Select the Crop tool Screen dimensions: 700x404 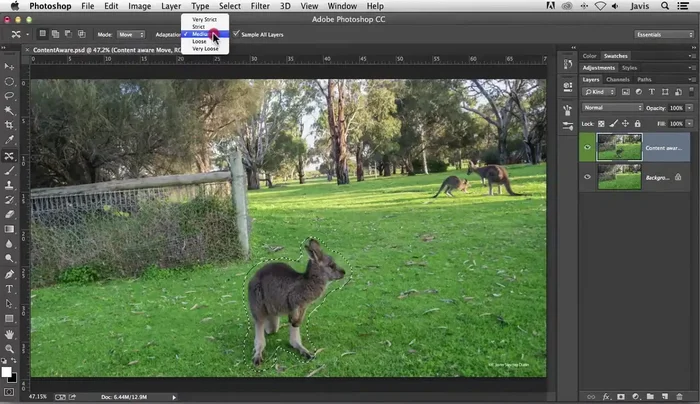(9, 126)
